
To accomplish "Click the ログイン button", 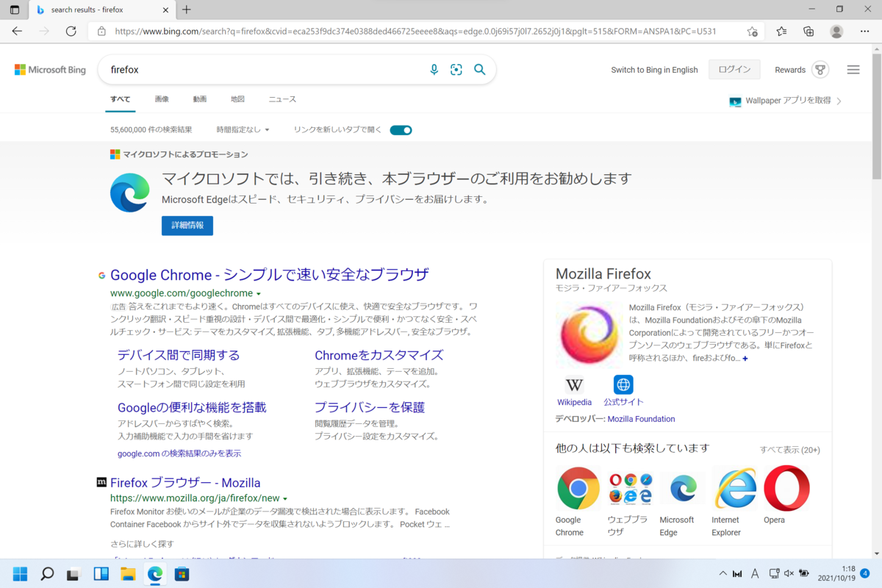I will click(734, 70).
